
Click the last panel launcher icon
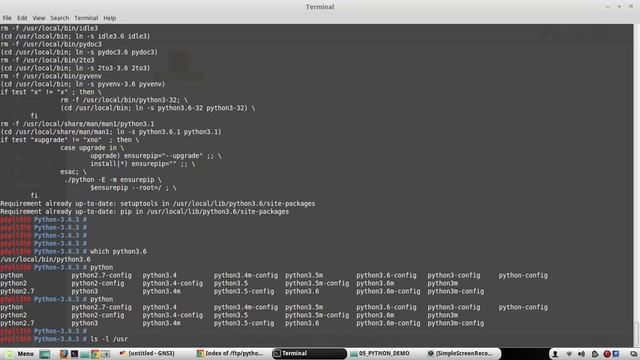pos(105,354)
